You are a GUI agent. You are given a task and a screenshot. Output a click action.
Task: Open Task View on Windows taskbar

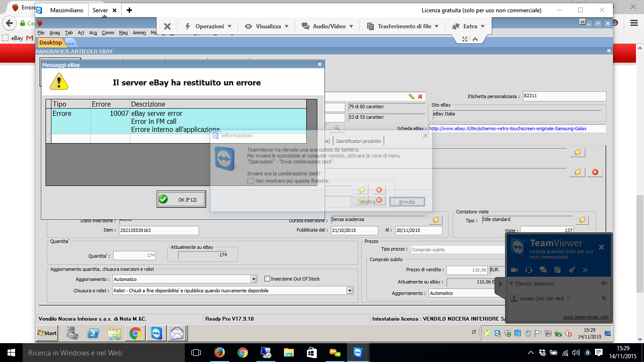coord(196,353)
